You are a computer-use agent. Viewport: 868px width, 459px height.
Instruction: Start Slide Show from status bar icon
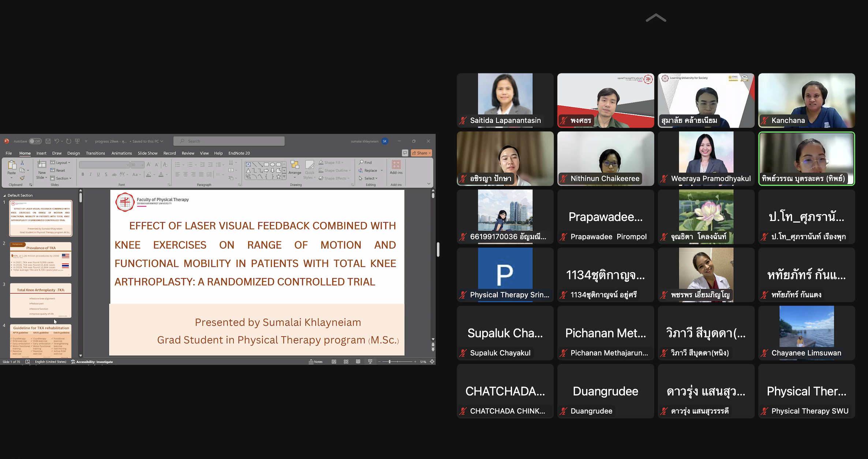tap(370, 362)
